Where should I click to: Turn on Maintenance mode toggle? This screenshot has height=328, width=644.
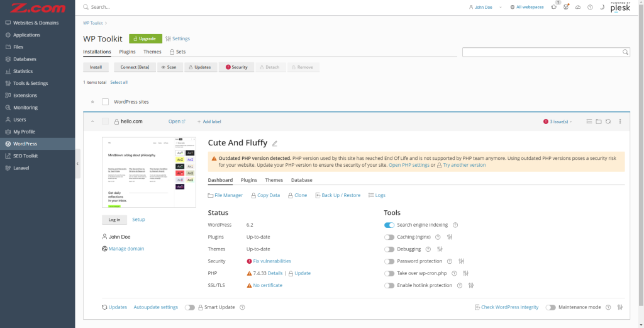tap(551, 307)
